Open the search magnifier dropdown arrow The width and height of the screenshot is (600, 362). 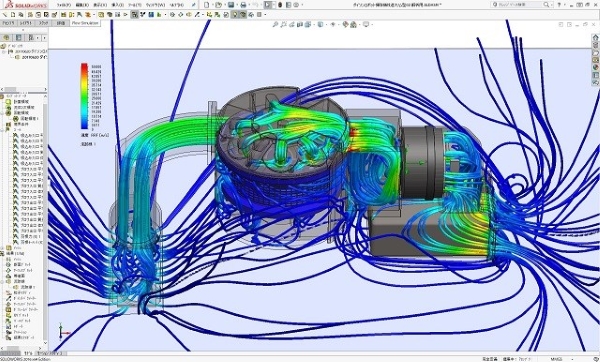tap(551, 5)
